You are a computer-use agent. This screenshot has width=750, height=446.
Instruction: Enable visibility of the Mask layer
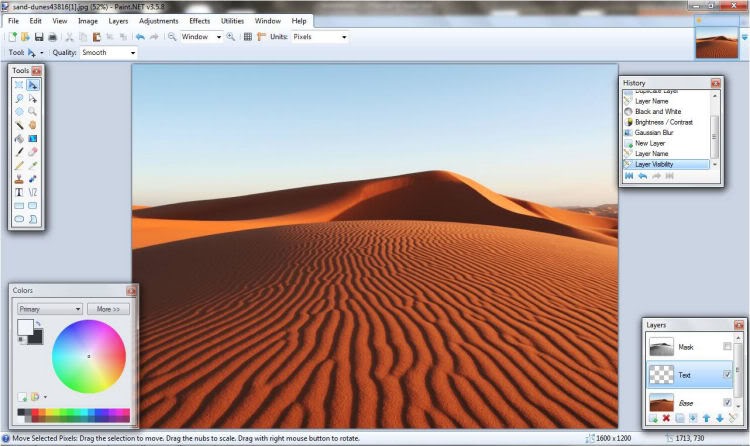(727, 346)
